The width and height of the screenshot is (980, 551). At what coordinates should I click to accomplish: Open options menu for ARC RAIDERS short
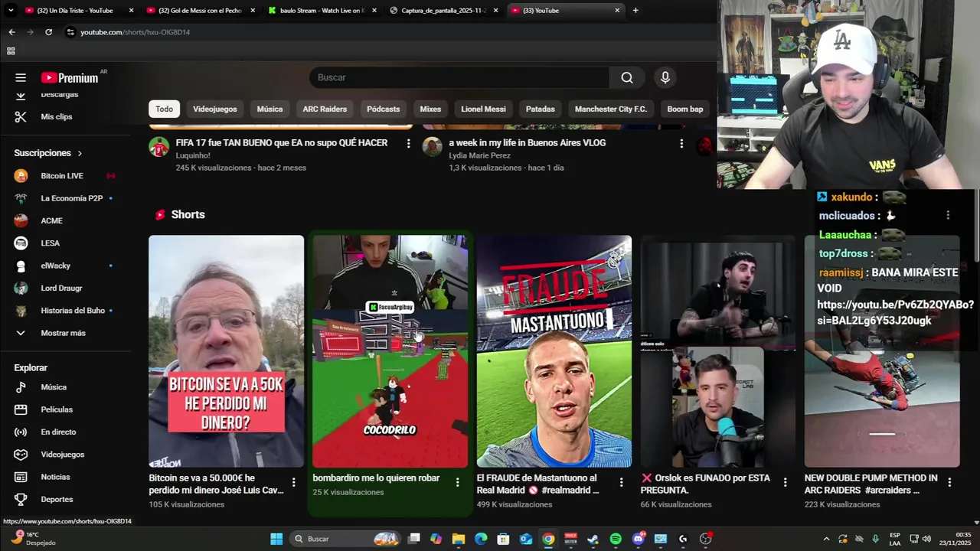[949, 482]
